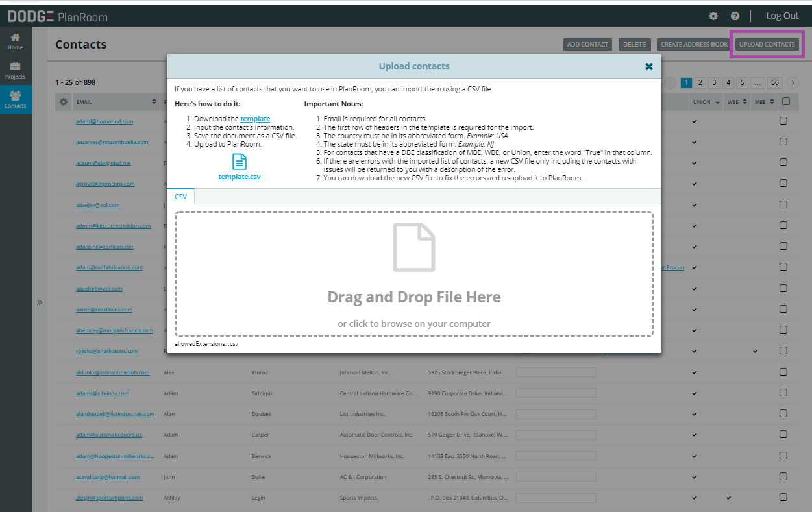Go to Home in the sidebar
Image resolution: width=812 pixels, height=512 pixels.
point(15,42)
